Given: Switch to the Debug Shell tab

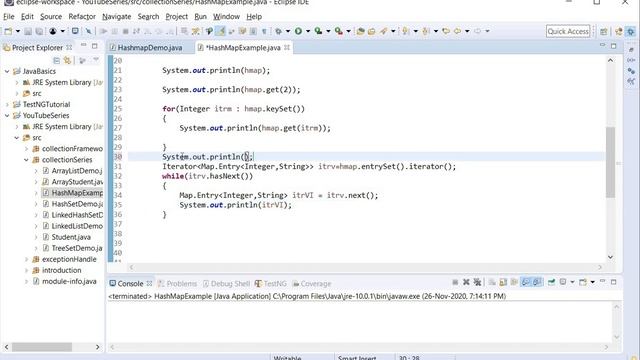Looking at the screenshot, I should click(x=227, y=284).
